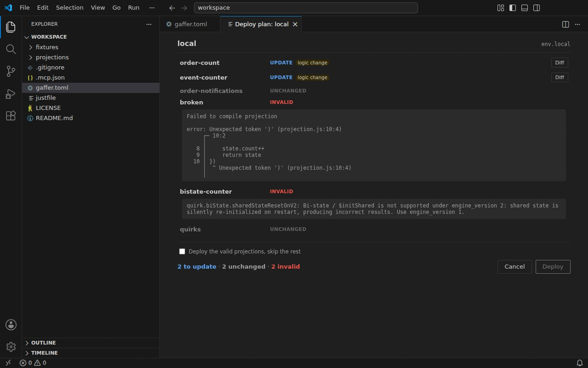The image size is (588, 368).
Task: Switch to the gaffer.toml tab
Action: pos(190,24)
